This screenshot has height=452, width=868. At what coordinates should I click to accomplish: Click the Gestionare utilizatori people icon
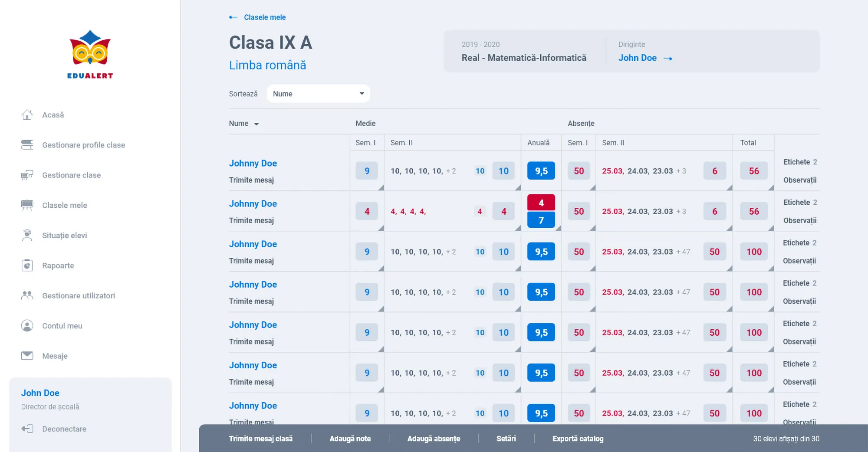click(x=27, y=296)
